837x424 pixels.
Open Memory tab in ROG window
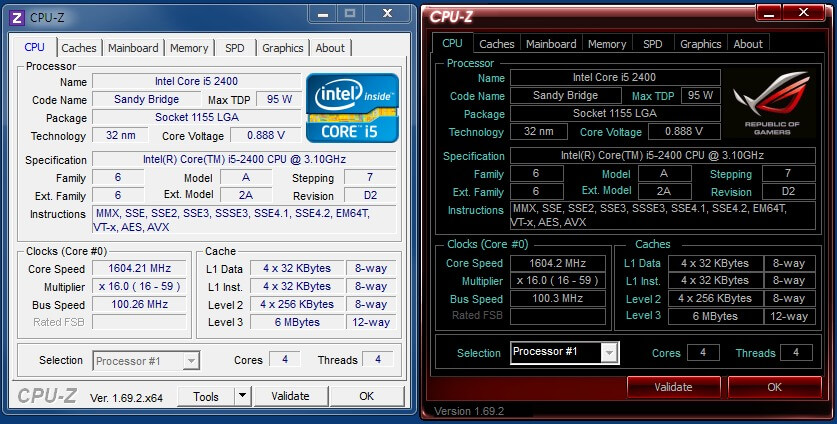tap(607, 44)
